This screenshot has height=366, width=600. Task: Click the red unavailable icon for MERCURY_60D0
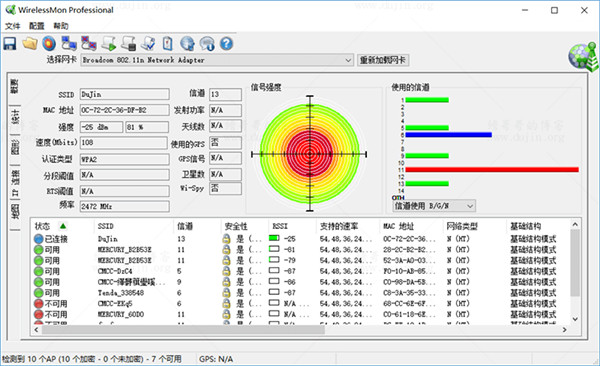38,314
